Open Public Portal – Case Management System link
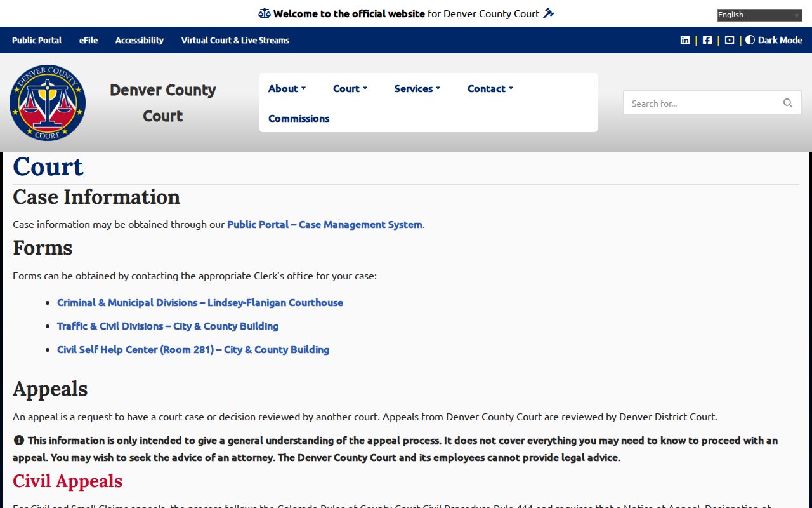 coord(325,224)
